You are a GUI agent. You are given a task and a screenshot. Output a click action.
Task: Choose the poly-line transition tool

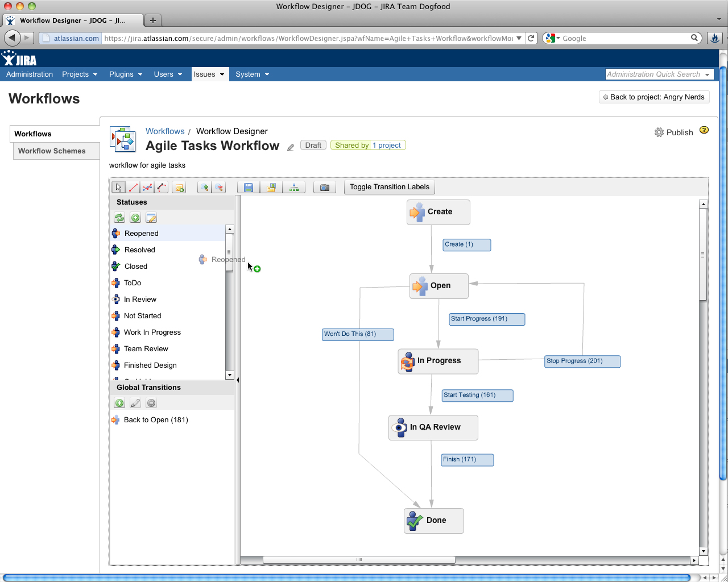click(x=147, y=187)
